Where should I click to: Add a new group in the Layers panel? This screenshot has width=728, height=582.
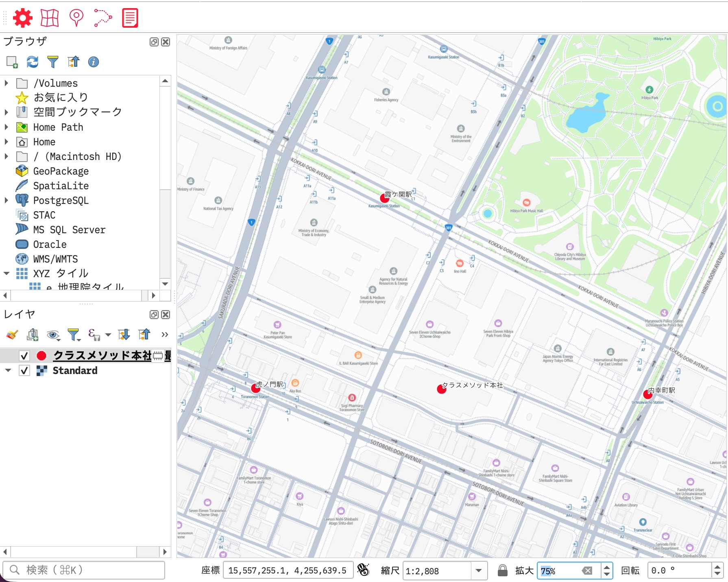click(32, 335)
